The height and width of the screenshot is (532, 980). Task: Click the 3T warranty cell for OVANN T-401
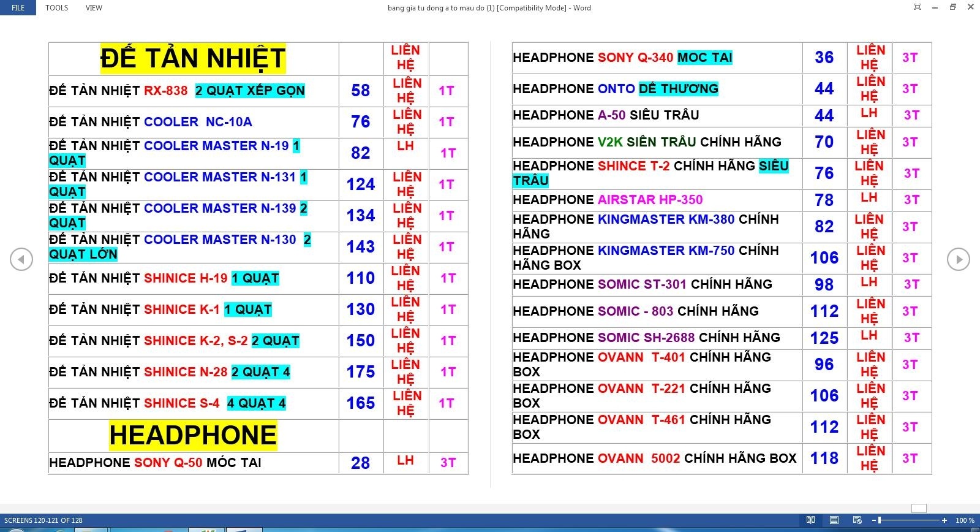[910, 365]
